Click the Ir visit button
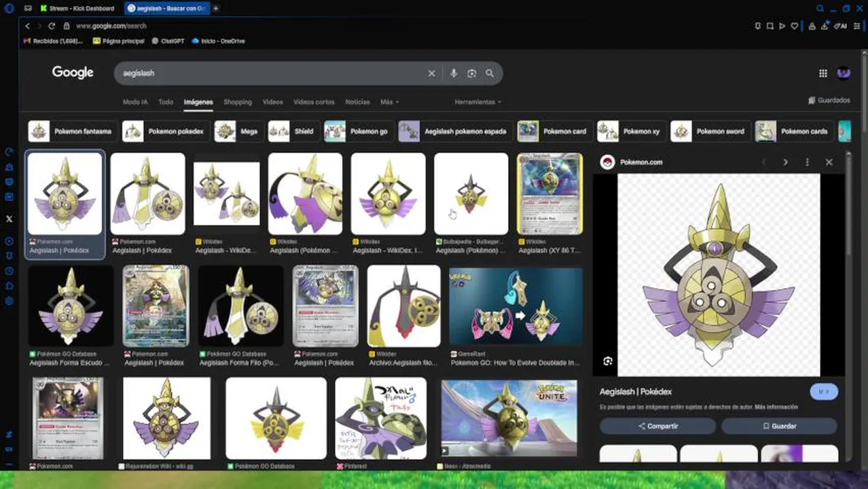Viewport: 868px width, 489px height. tap(824, 392)
